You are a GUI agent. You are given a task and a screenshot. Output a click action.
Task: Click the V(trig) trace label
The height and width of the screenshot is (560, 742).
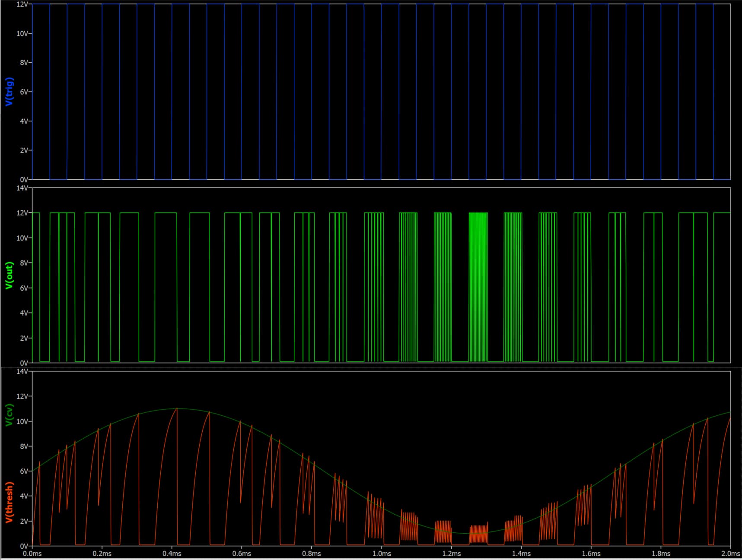coord(10,92)
